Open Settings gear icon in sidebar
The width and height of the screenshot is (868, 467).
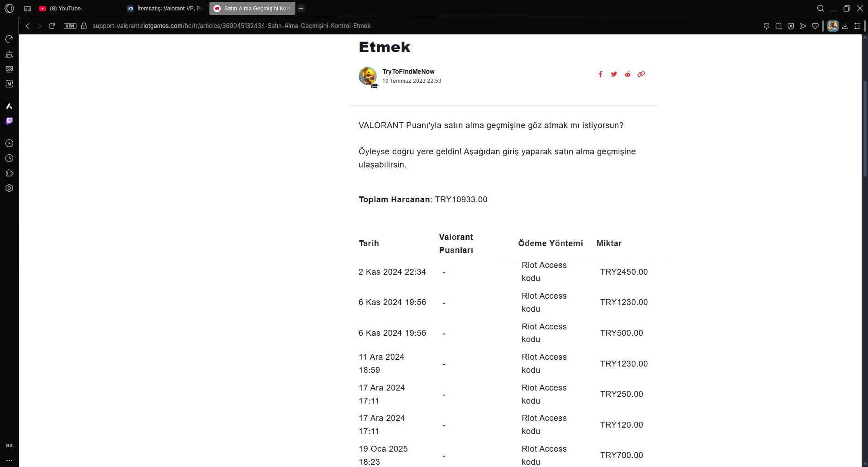(9, 188)
